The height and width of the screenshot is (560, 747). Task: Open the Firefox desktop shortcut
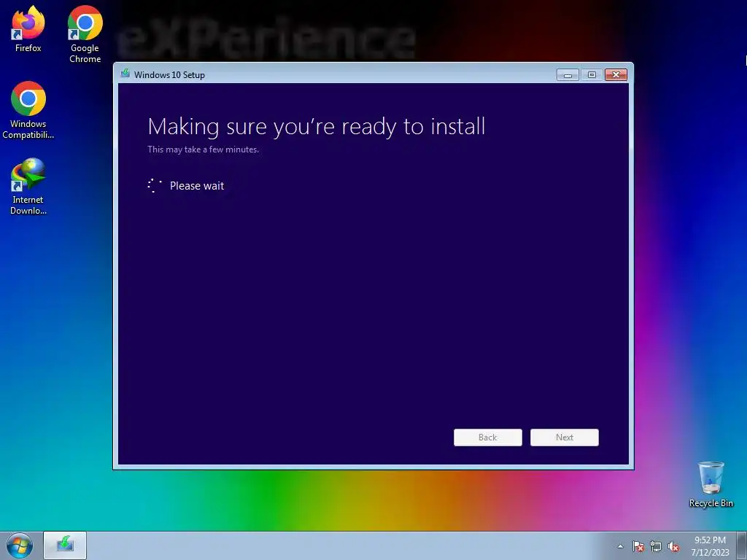point(28,29)
